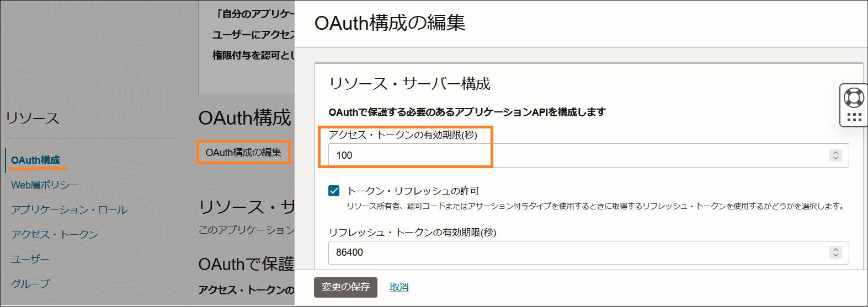The image size is (868, 307).
Task: Open ユーザー in the sidebar
Action: (30, 259)
